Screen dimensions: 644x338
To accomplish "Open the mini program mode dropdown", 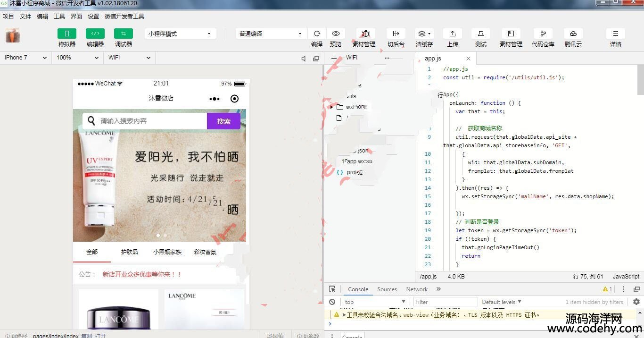I will point(180,34).
